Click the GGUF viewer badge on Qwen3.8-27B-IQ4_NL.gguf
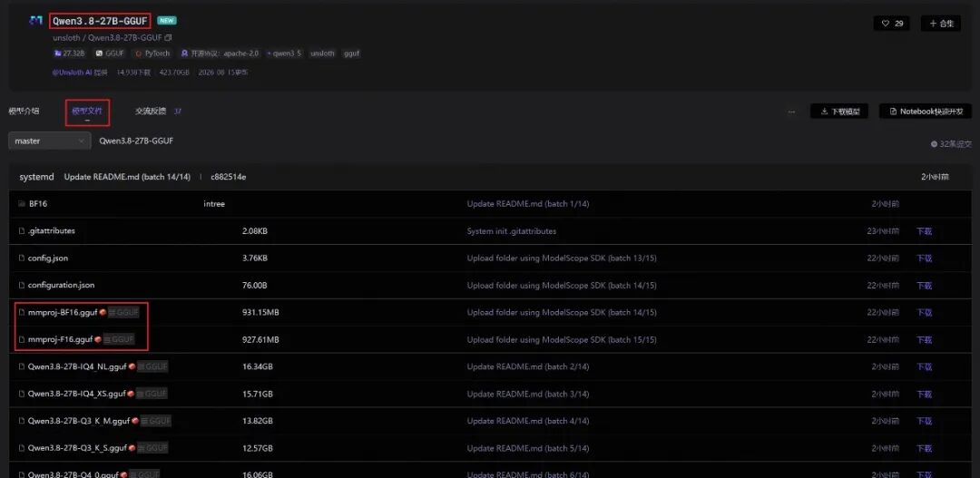Image resolution: width=980 pixels, height=478 pixels. click(153, 366)
